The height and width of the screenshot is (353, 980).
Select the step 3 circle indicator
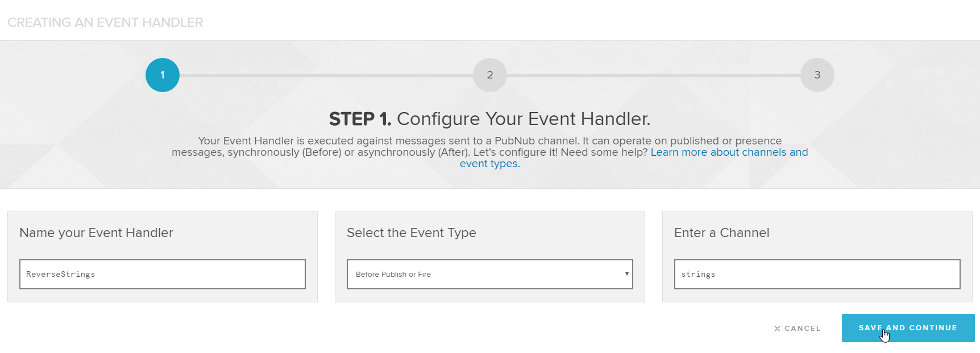[x=817, y=75]
